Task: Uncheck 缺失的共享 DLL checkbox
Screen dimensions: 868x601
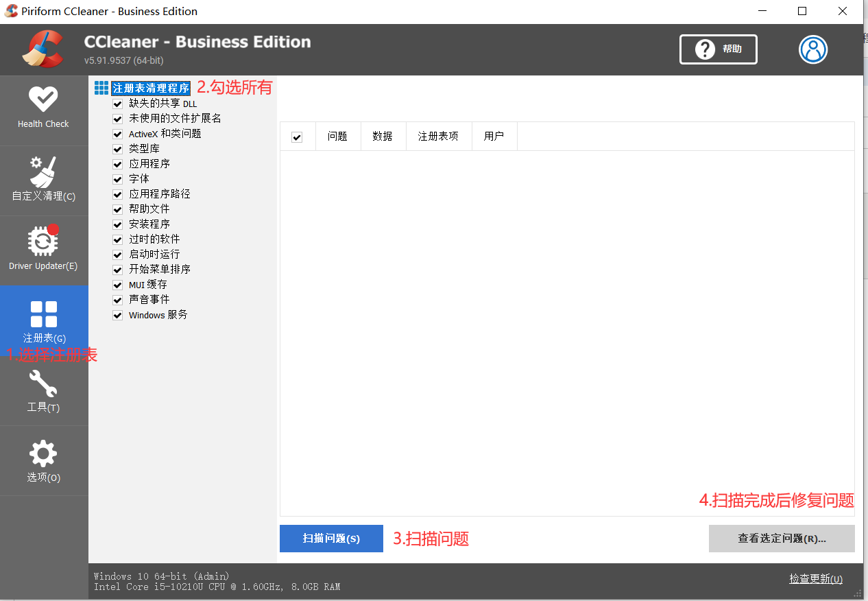Action: point(117,104)
